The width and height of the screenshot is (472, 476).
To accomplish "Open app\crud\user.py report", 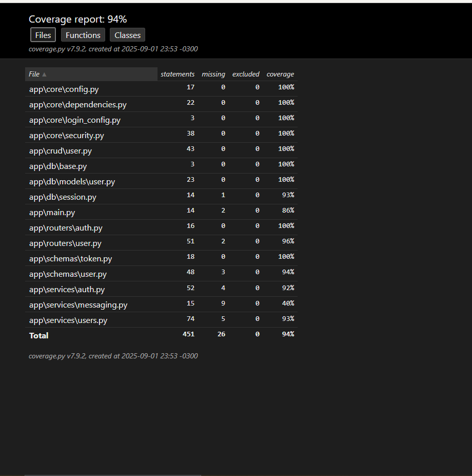I will pyautogui.click(x=60, y=151).
